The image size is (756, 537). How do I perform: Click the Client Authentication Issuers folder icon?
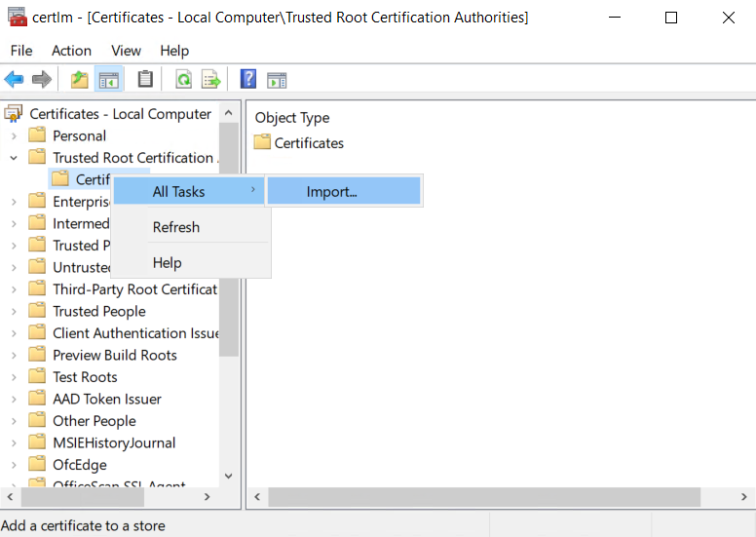point(37,332)
